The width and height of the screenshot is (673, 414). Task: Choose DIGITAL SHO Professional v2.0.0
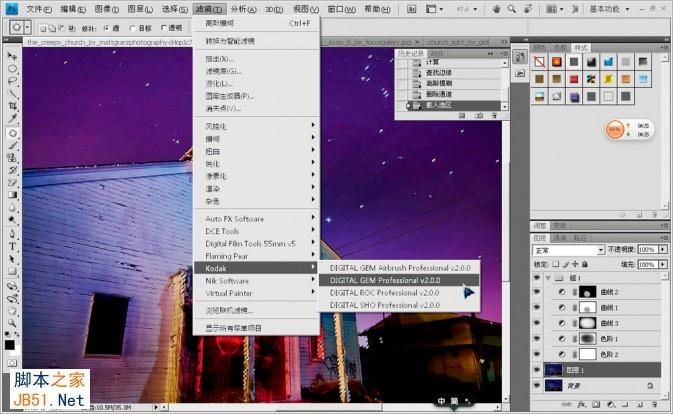[399, 305]
